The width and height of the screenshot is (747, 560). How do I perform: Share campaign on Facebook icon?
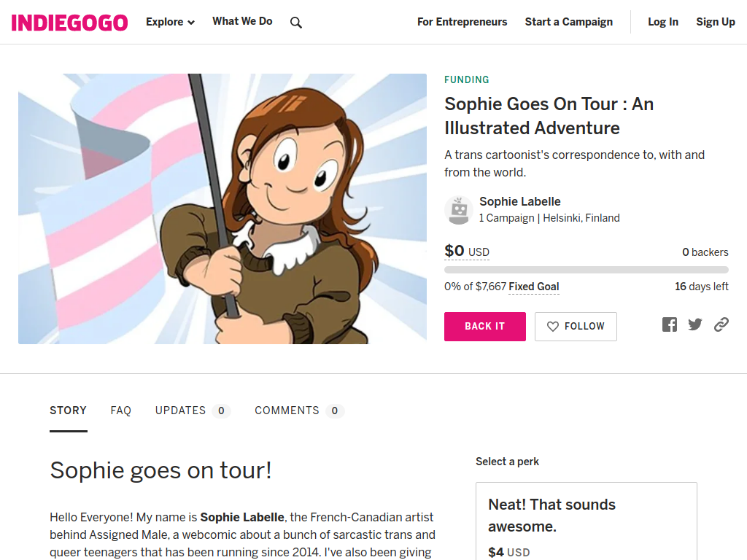[x=670, y=324]
